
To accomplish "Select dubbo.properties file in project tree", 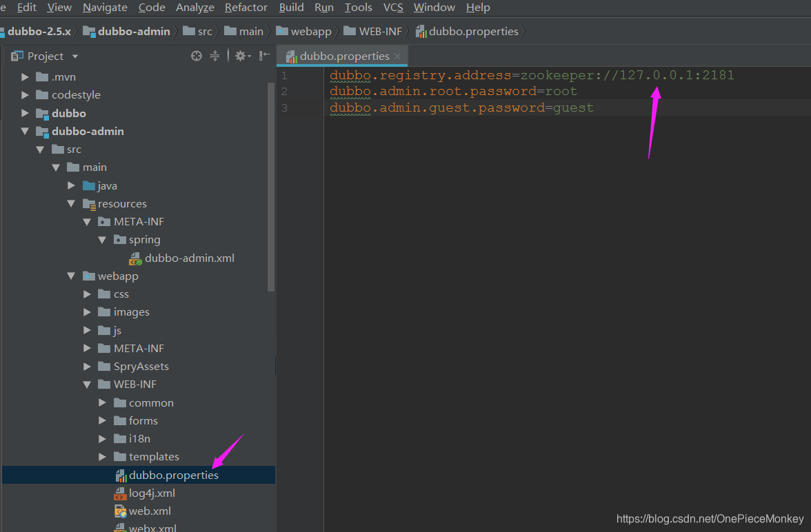I will point(139,475).
